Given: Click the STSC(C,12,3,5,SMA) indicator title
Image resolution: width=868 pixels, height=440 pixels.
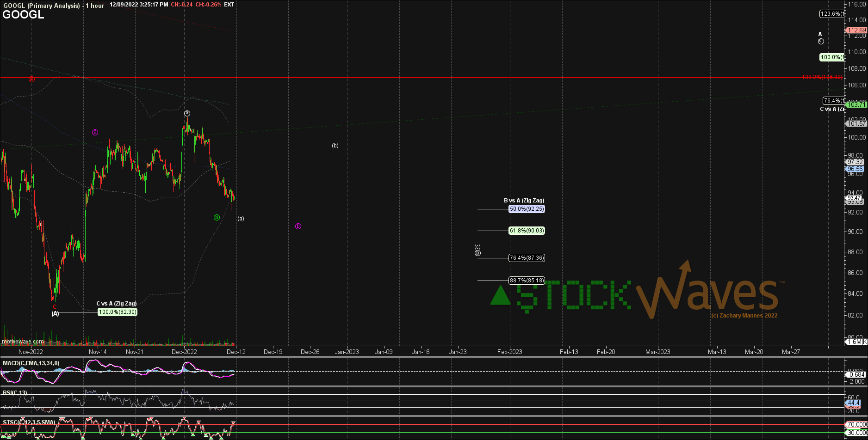Looking at the screenshot, I should 29,422.
